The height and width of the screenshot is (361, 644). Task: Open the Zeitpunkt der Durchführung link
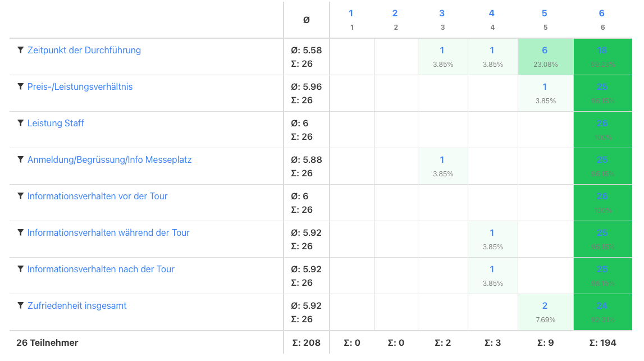pos(84,51)
